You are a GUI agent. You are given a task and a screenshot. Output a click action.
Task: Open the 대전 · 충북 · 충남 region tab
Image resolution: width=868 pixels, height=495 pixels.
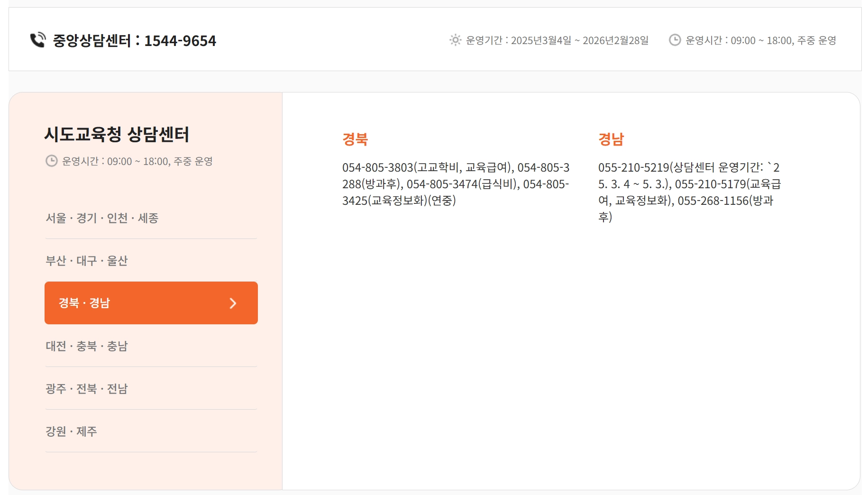(151, 346)
